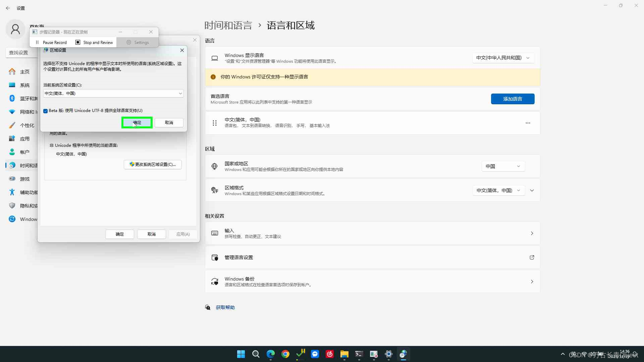Open the current system locale dropdown
Screen dimensions: 644x362
coord(113,94)
